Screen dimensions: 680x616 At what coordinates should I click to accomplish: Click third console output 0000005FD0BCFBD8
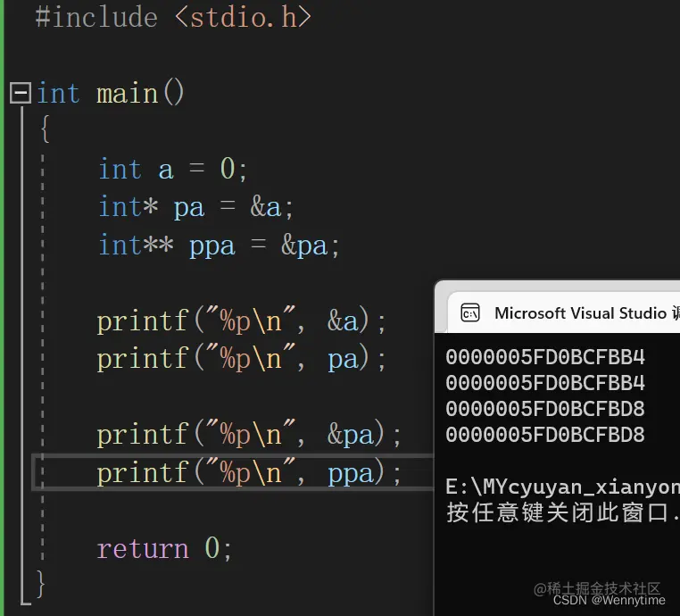pos(545,409)
